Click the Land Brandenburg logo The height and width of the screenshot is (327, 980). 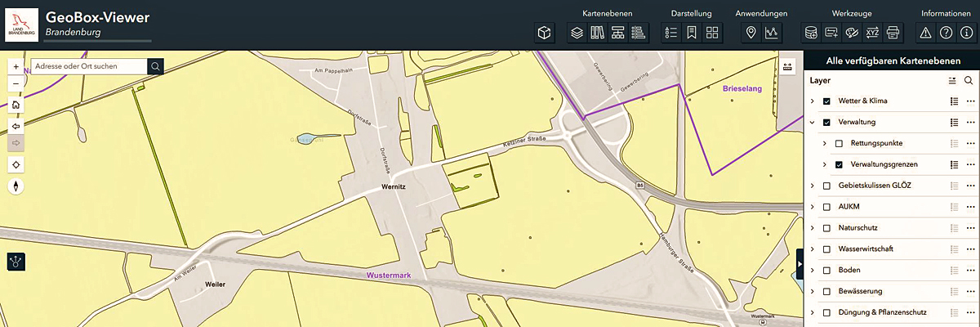coord(21,25)
